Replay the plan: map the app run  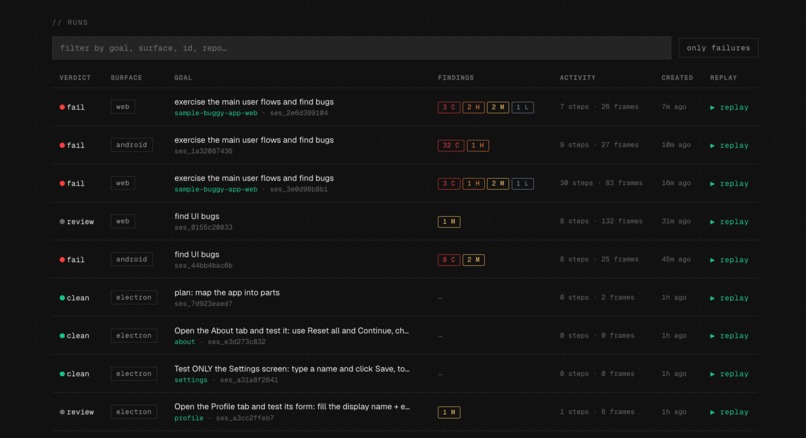coord(729,298)
